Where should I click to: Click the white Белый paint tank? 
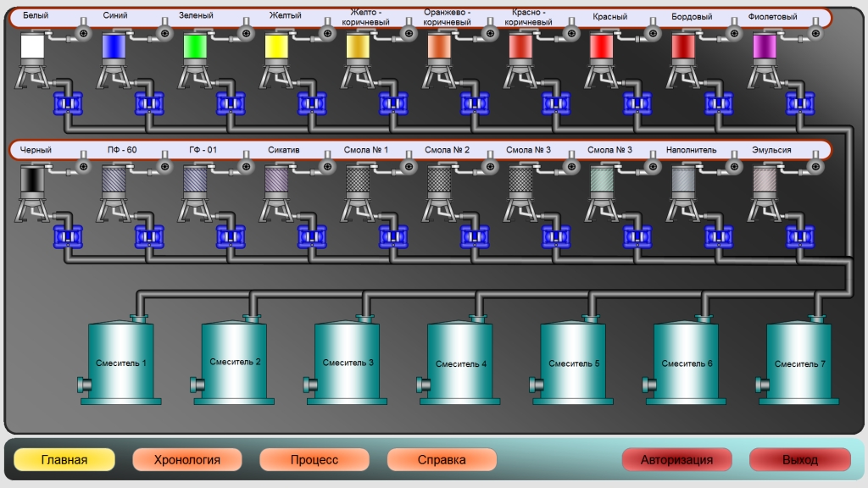pyautogui.click(x=32, y=47)
